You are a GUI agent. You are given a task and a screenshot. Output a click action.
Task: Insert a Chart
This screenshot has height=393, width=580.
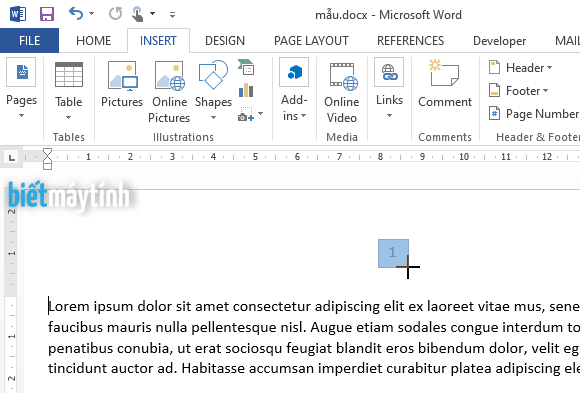pyautogui.click(x=246, y=90)
